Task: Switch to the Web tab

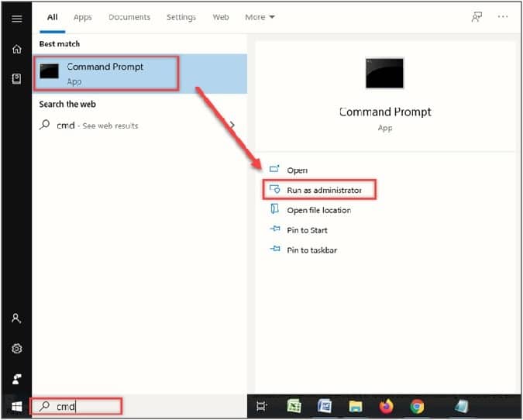Action: tap(221, 17)
